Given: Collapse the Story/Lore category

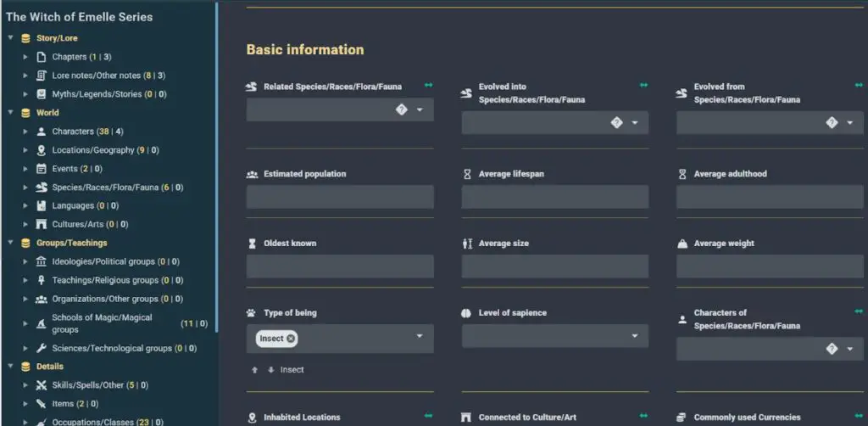Looking at the screenshot, I should point(10,38).
